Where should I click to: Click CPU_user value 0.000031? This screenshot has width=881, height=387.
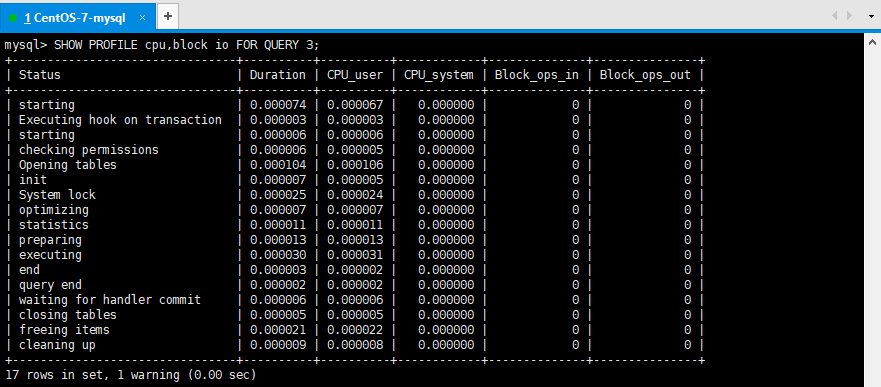(355, 255)
